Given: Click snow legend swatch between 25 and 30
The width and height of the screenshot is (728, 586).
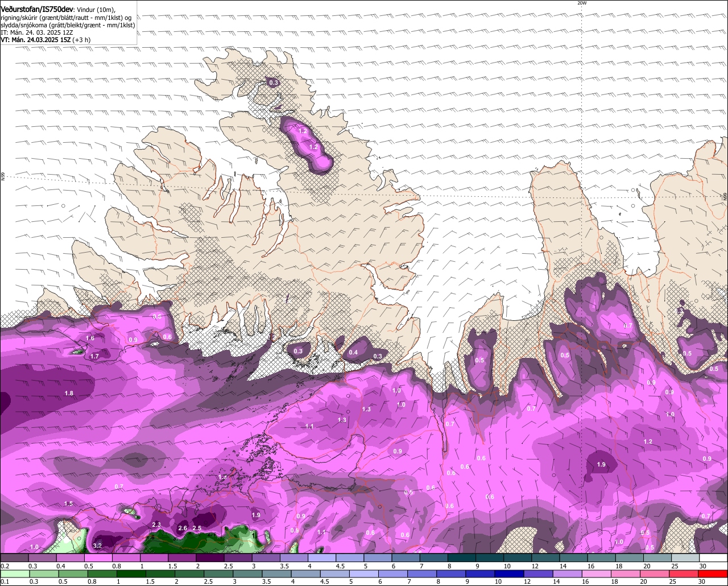Looking at the screenshot, I should click(x=685, y=558).
